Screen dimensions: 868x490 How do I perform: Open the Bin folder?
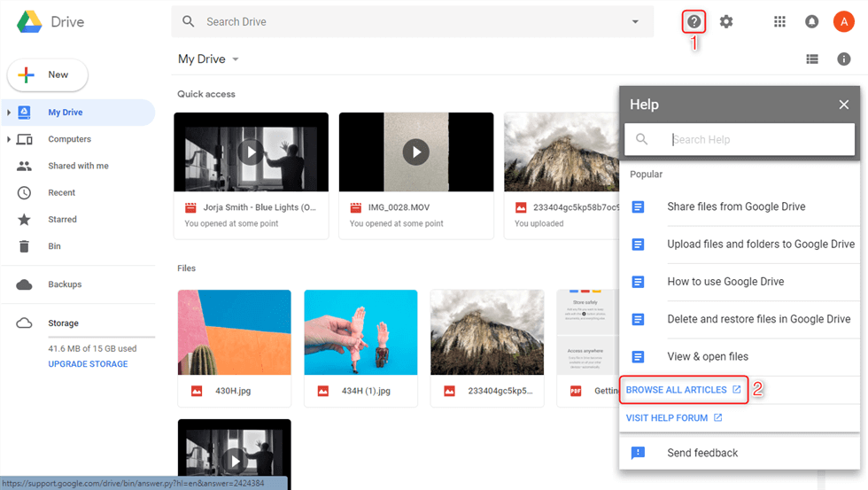pyautogui.click(x=54, y=245)
